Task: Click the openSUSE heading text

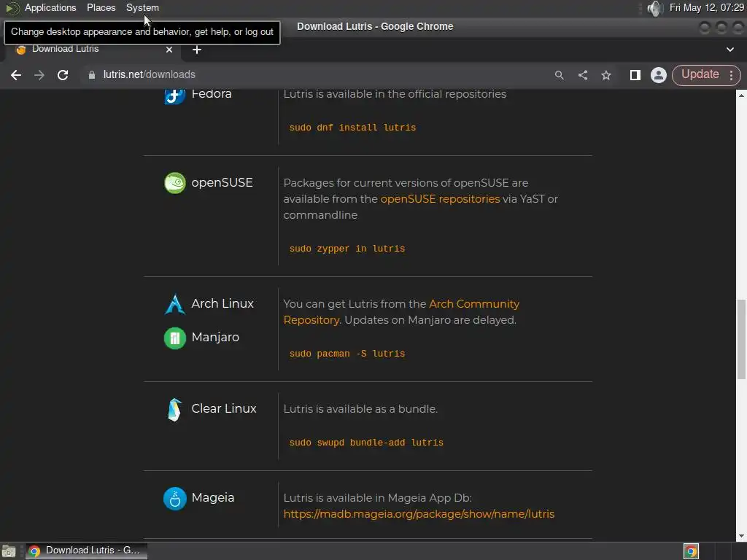Action: 222,183
